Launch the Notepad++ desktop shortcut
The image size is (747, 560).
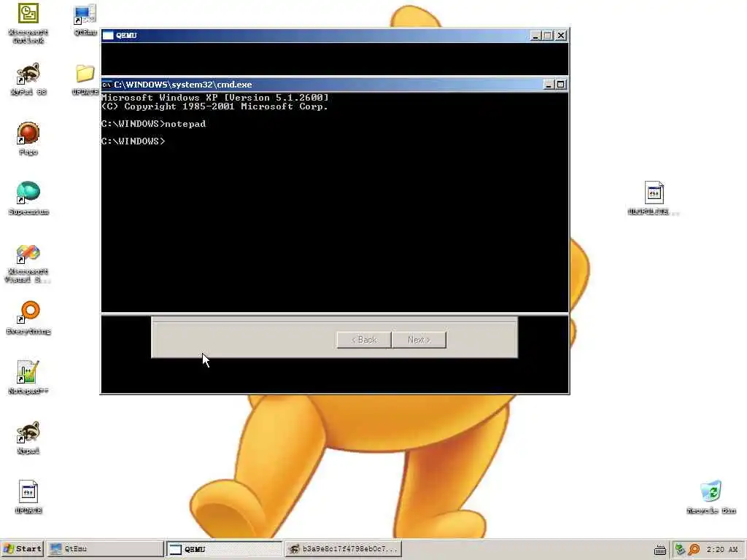(x=28, y=372)
